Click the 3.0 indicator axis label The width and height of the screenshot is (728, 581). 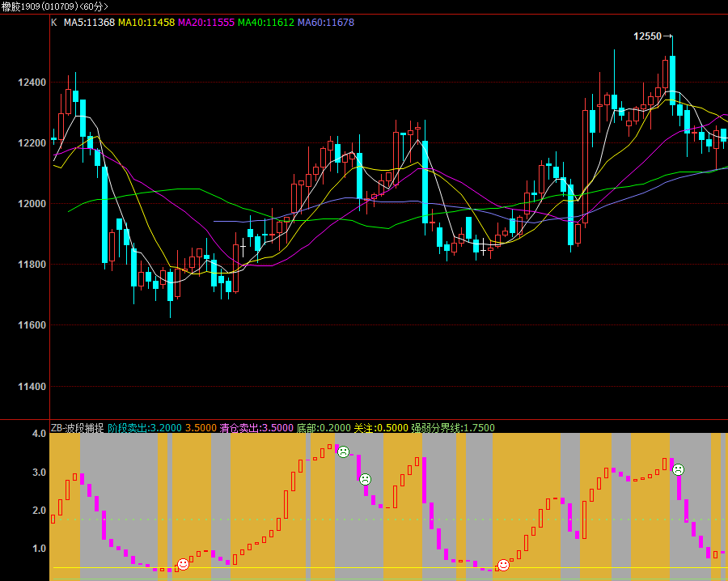point(39,473)
